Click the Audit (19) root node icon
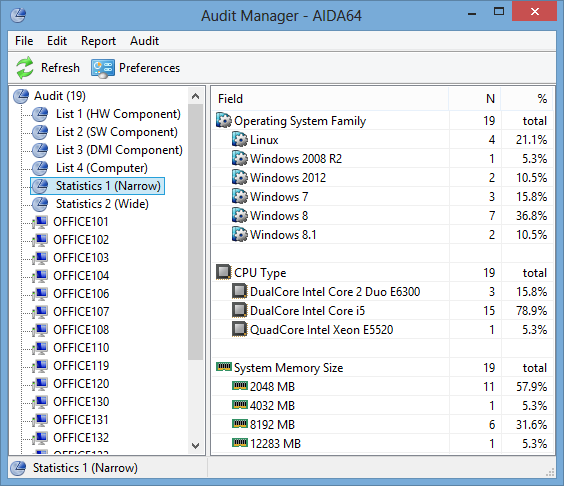Viewport: 564px width, 486px height. [21, 96]
